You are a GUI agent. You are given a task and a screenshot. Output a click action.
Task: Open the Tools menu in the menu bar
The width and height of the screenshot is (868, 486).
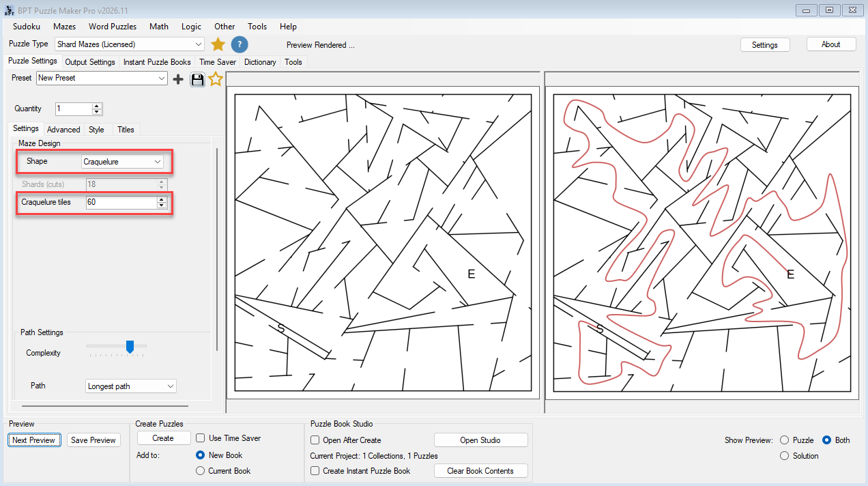pos(257,27)
